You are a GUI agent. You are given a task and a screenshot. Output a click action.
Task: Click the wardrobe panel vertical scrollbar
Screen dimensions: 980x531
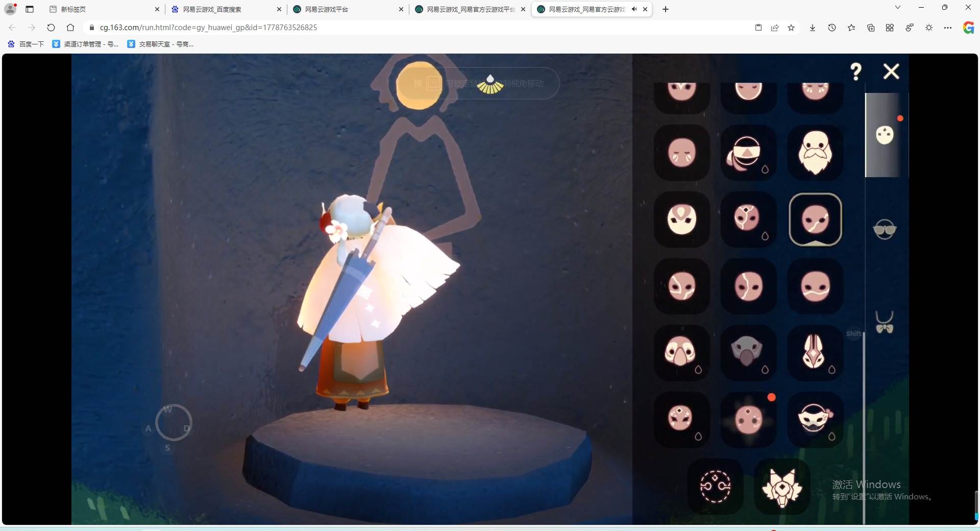tap(864, 428)
